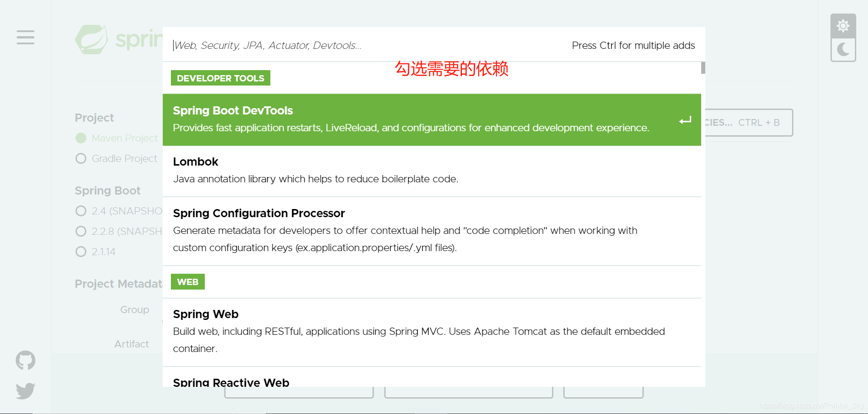Image resolution: width=868 pixels, height=414 pixels.
Task: Click the dependency list scrollbar thumb
Action: (x=703, y=67)
